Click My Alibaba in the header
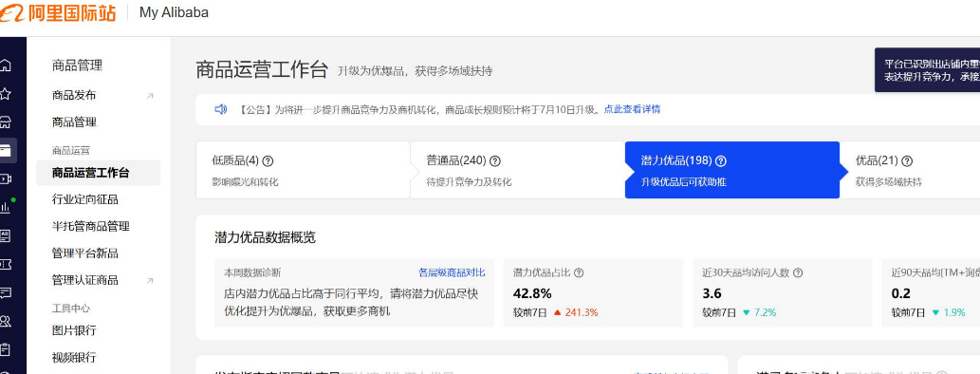Image resolution: width=980 pixels, height=374 pixels. point(174,12)
